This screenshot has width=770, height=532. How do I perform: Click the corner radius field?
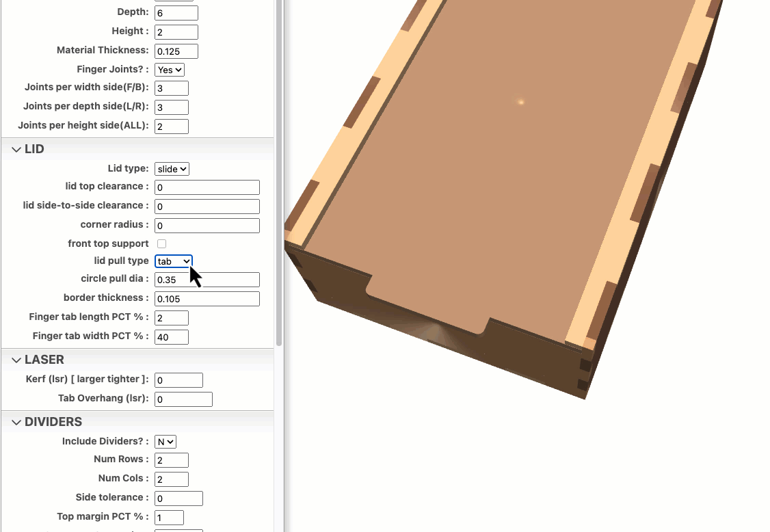pyautogui.click(x=207, y=226)
